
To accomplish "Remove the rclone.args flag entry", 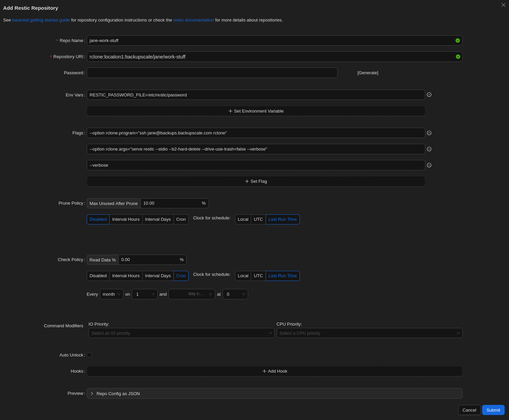I will coord(429,149).
